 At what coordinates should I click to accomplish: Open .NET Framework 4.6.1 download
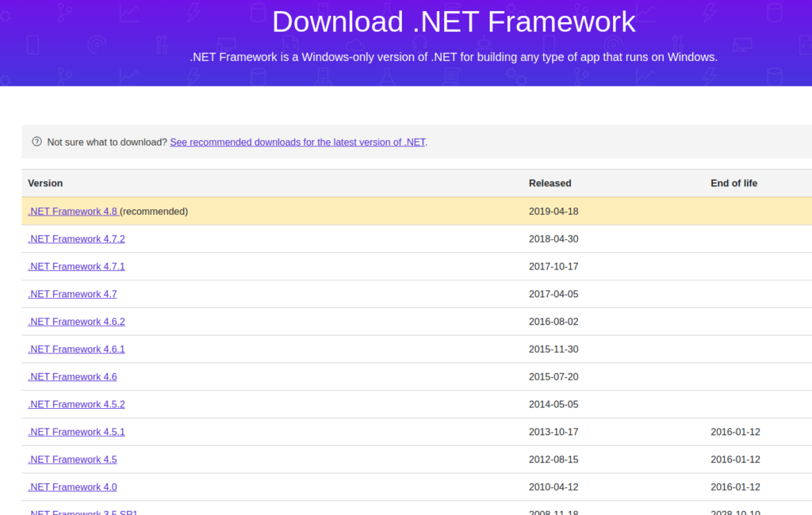click(76, 349)
